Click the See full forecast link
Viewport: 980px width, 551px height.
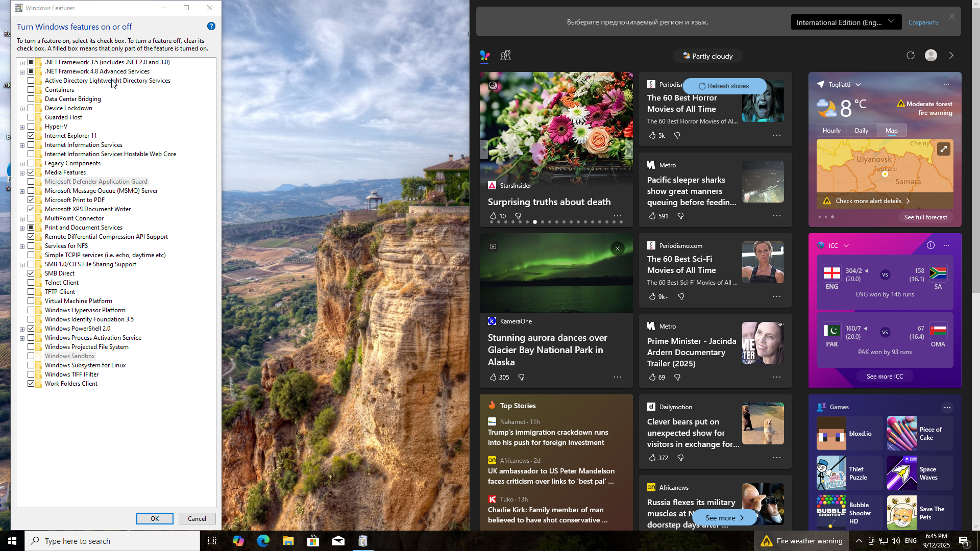pos(925,217)
